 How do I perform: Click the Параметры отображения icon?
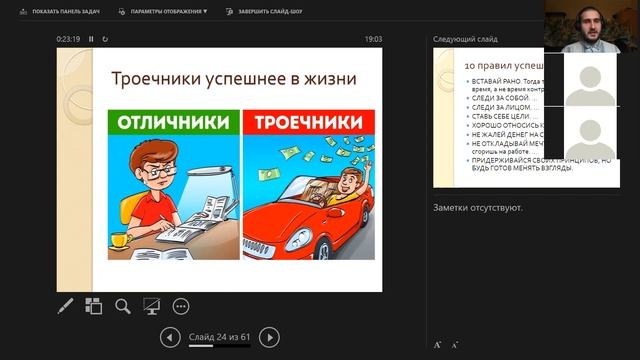coord(122,12)
